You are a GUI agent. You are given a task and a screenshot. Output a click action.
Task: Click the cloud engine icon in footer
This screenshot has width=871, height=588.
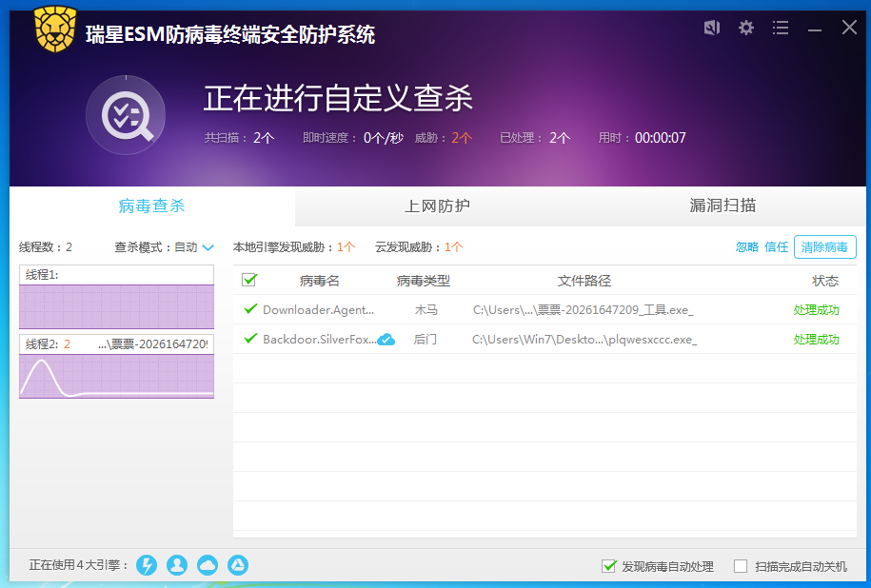tap(208, 565)
